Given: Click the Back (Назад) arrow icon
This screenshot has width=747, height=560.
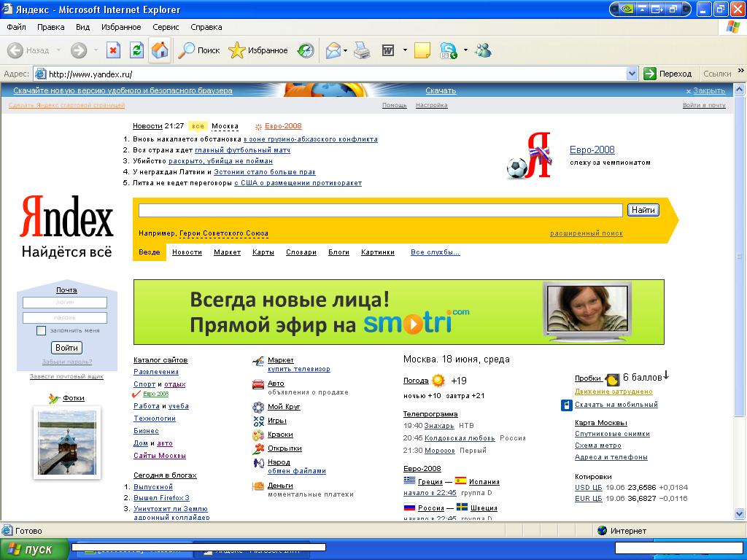Looking at the screenshot, I should click(15, 50).
